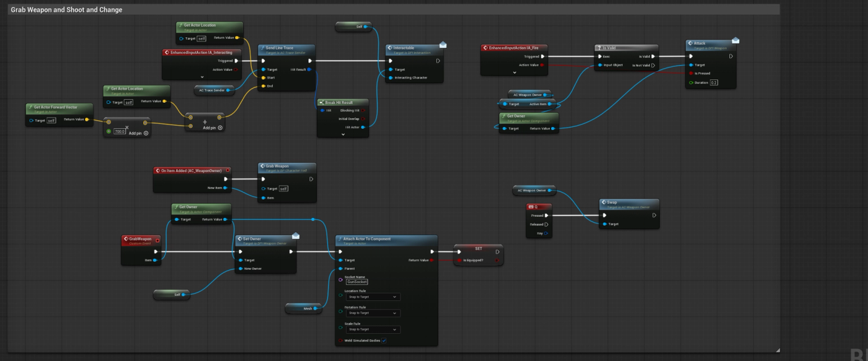868x361 pixels.
Task: Click the 'Grab Weapon and Shoot and Change' comment title
Action: tap(66, 10)
